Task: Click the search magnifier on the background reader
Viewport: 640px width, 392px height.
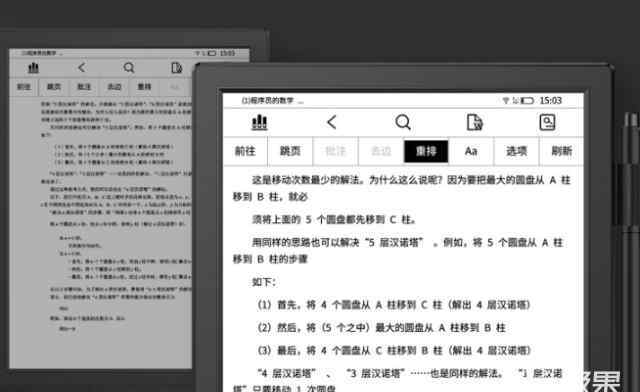Action: pos(129,67)
